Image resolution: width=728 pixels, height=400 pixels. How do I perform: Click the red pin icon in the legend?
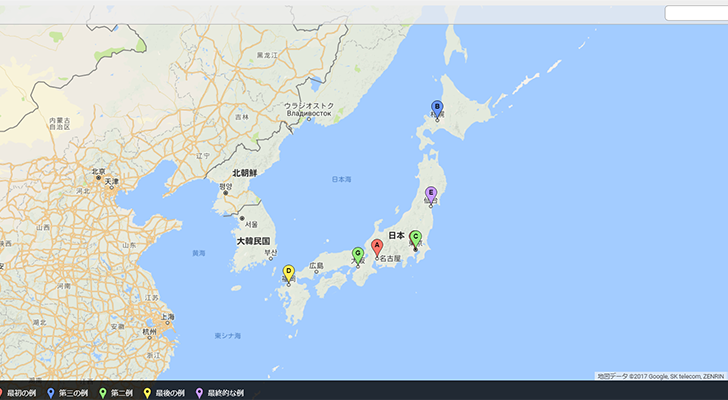(2, 393)
